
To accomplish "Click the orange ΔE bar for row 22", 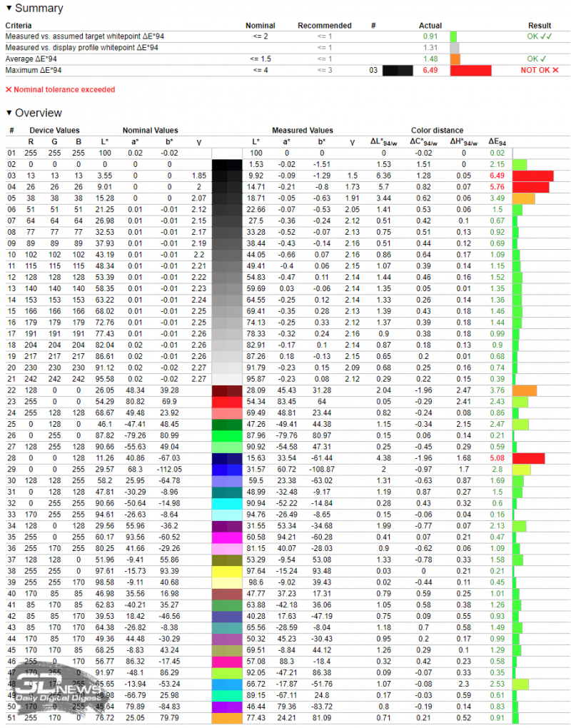I will (x=524, y=390).
